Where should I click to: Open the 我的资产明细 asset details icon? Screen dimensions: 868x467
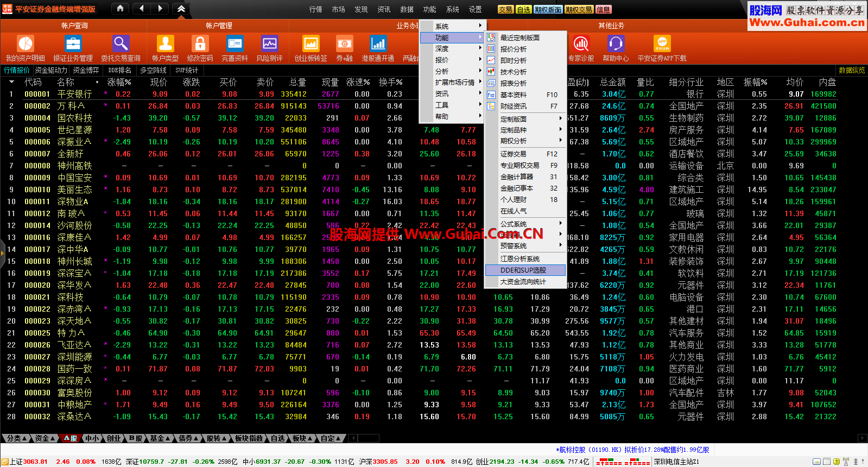tap(26, 43)
